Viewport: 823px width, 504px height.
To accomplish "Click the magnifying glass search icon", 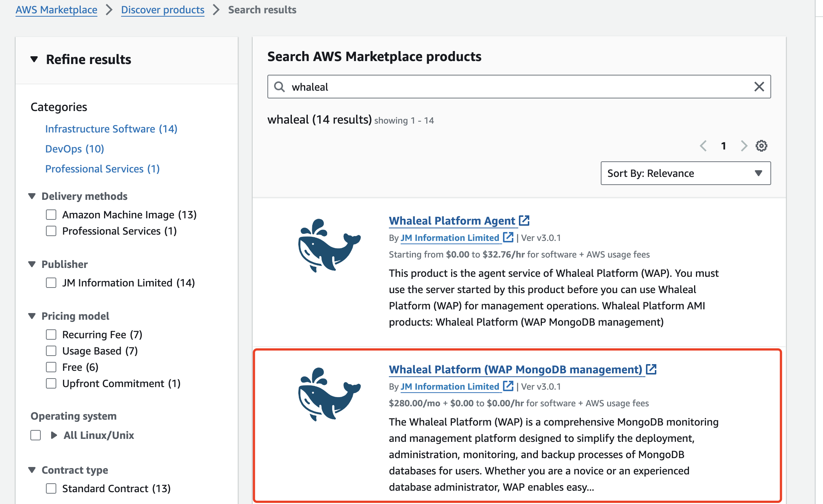I will [x=279, y=87].
